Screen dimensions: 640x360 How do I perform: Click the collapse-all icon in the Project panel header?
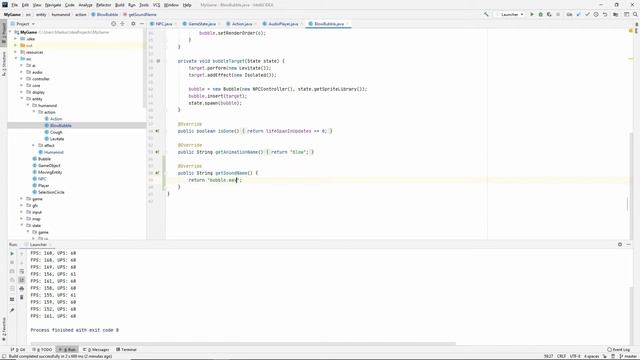coord(122,24)
